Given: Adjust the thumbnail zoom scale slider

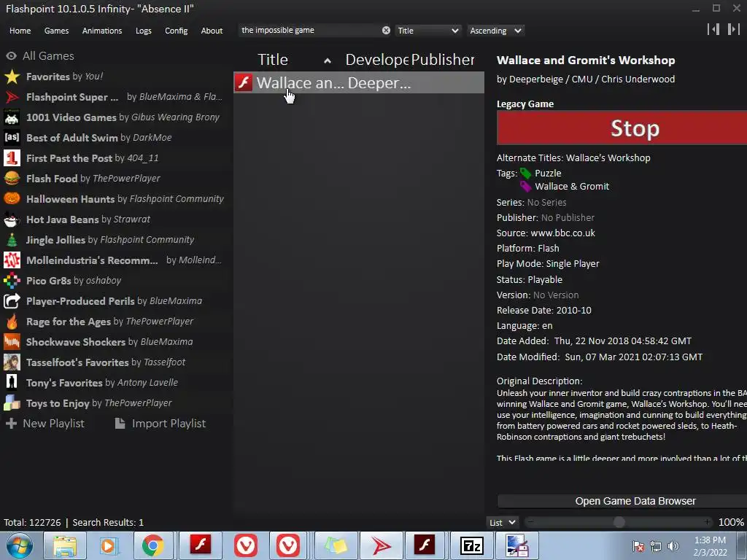Looking at the screenshot, I should click(x=619, y=522).
